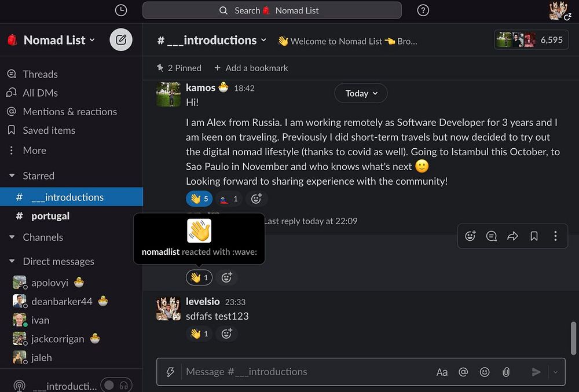Send the message with arrow icon
The width and height of the screenshot is (579, 392).
pos(536,372)
